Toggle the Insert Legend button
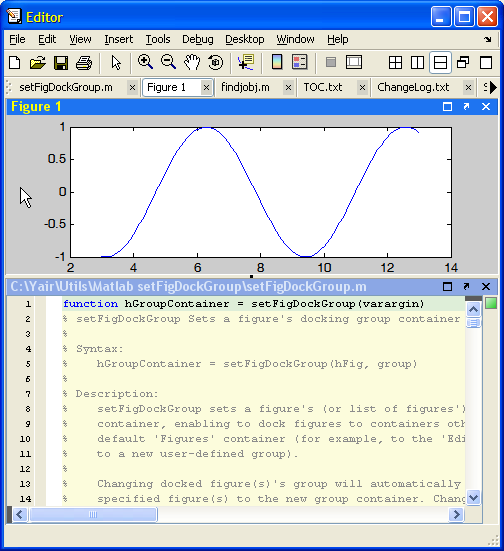The height and width of the screenshot is (551, 504). coord(300,62)
